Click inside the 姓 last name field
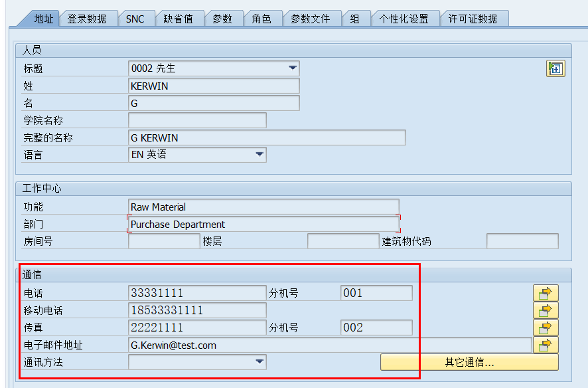588x388 pixels. click(x=212, y=85)
